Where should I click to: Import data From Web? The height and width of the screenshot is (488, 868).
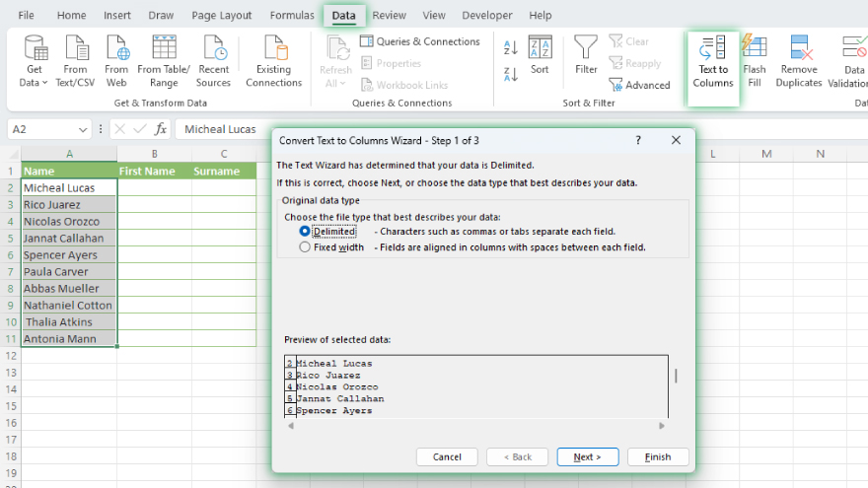click(x=116, y=61)
